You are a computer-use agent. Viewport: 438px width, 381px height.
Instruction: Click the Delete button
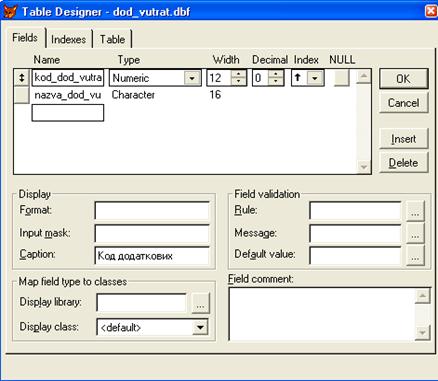coord(403,163)
